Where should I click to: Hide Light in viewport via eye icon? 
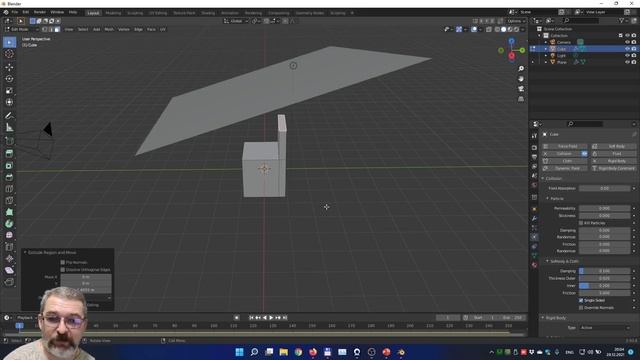point(627,56)
